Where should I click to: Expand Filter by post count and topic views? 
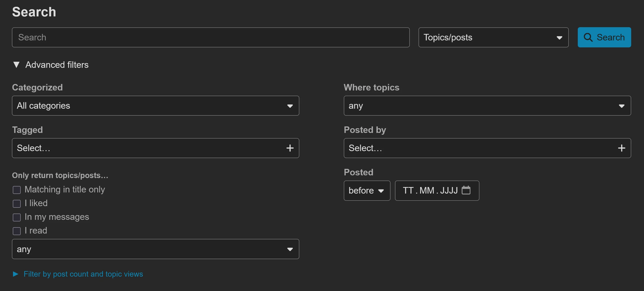(x=15, y=274)
